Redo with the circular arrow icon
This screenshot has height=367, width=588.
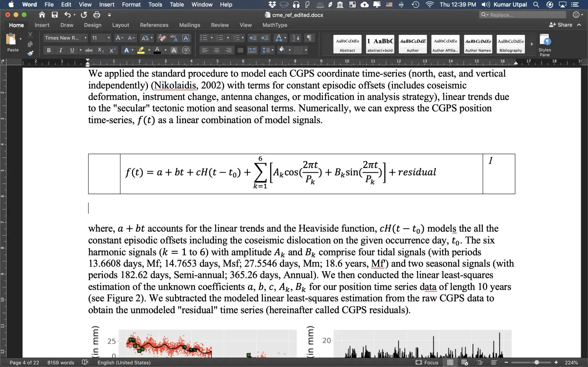[84, 15]
